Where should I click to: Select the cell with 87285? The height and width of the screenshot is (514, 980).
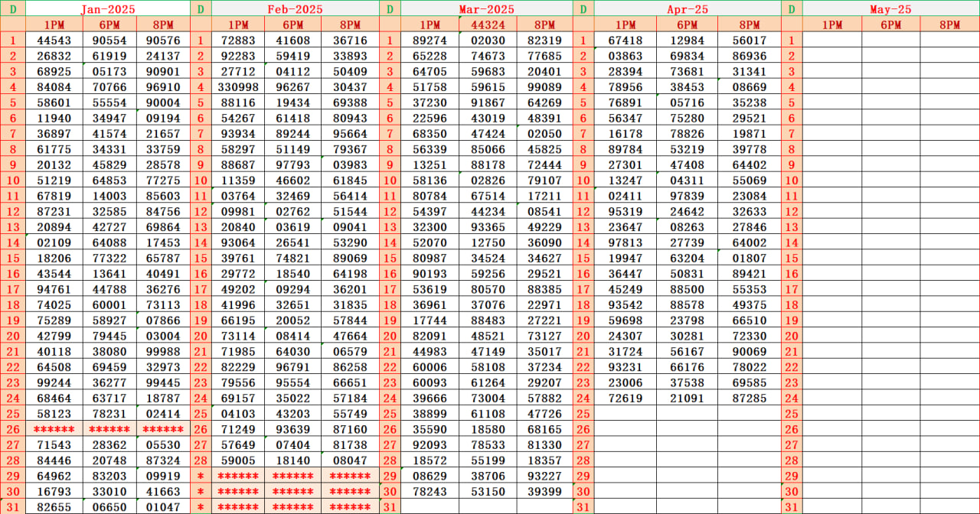coord(750,398)
